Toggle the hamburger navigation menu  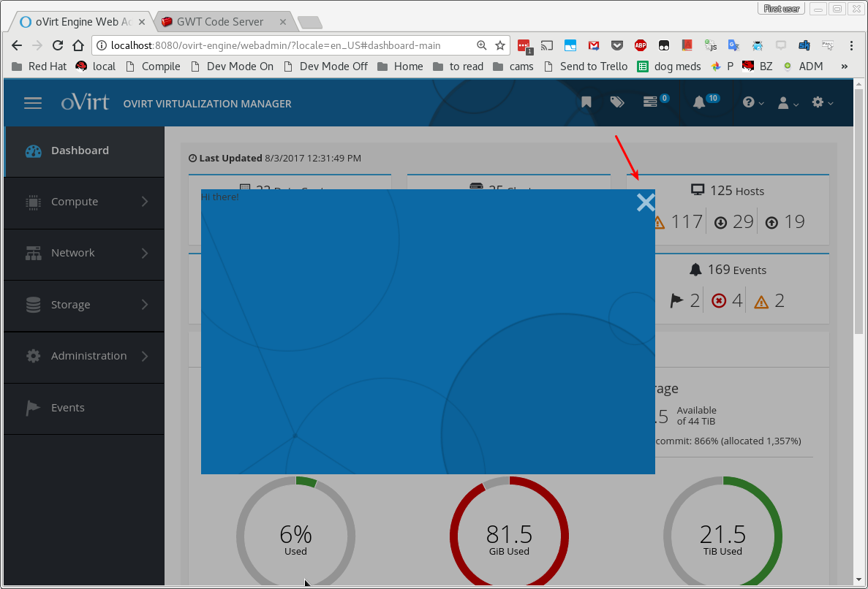coord(33,103)
